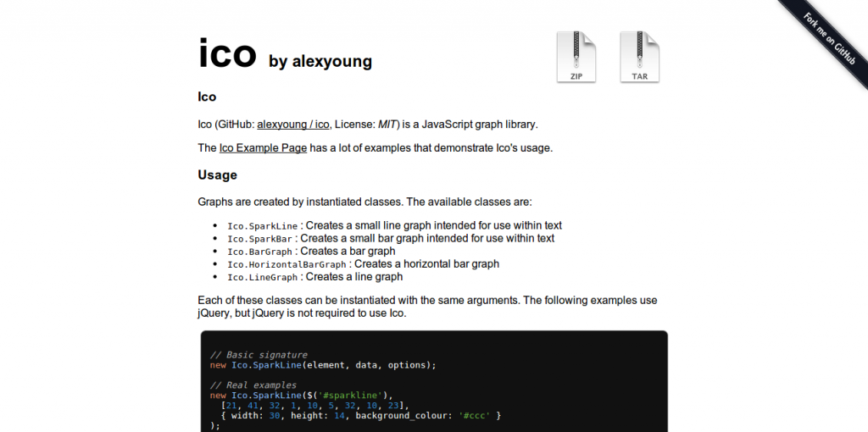Click the "Ico" section heading
This screenshot has height=432, width=868.
[207, 97]
